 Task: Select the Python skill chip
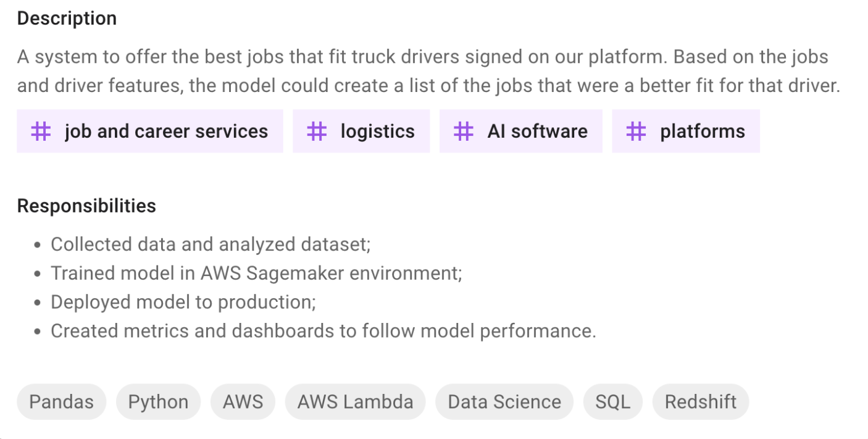tap(158, 402)
